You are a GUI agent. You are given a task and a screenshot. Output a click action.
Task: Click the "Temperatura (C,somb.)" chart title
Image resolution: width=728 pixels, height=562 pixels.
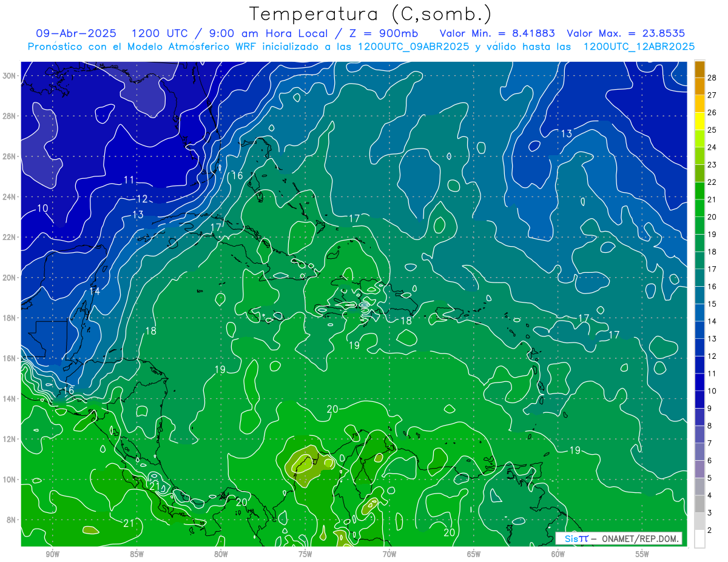coord(370,14)
